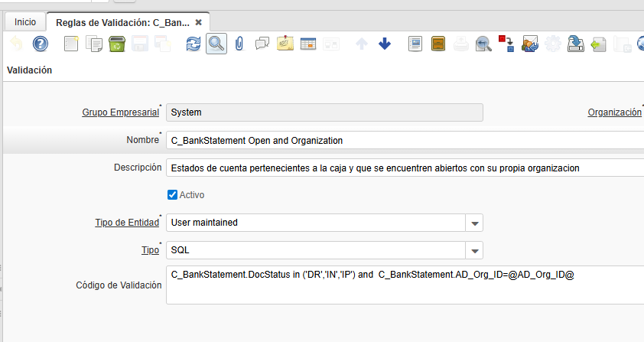Uncheck the Activo checkbox

click(x=172, y=195)
